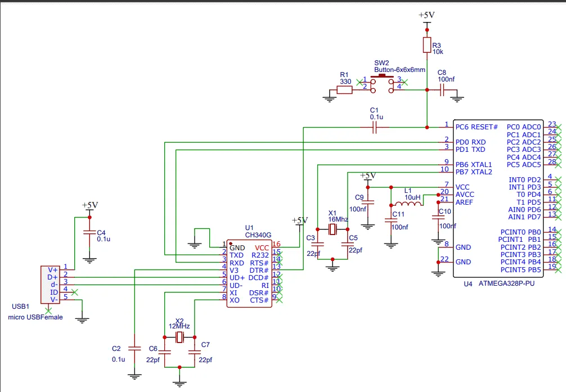Click the UD- pin label on CH340G

click(x=236, y=286)
